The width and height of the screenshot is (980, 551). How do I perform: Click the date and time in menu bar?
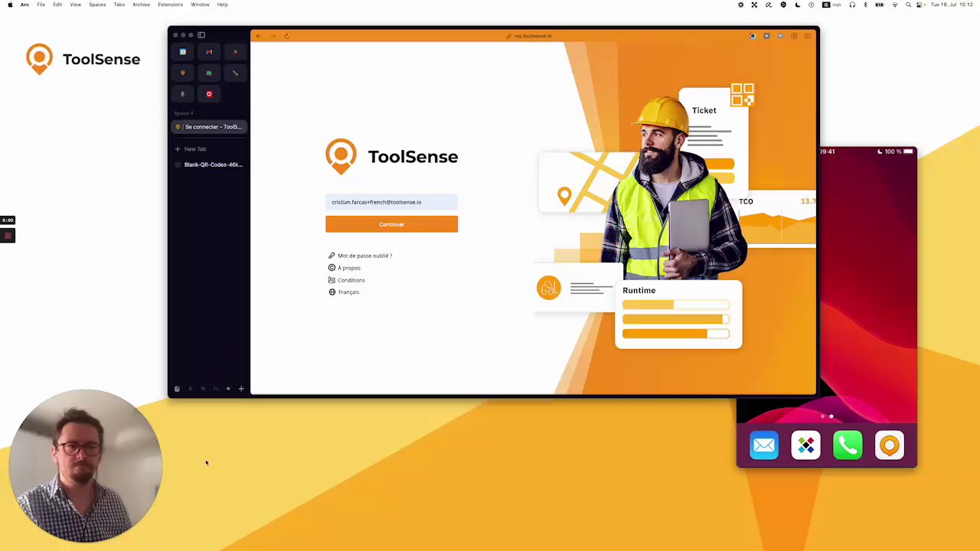[952, 5]
